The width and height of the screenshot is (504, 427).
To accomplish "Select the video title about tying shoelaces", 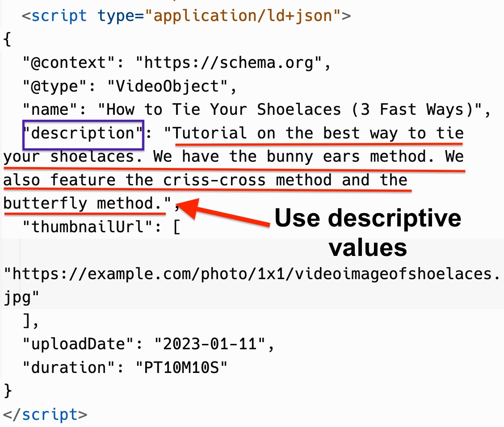I will pyautogui.click(x=295, y=109).
